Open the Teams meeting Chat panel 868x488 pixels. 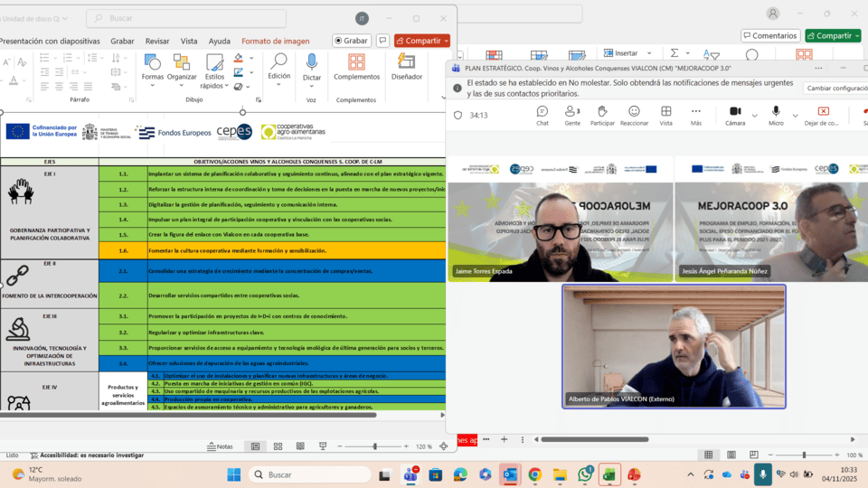click(542, 115)
